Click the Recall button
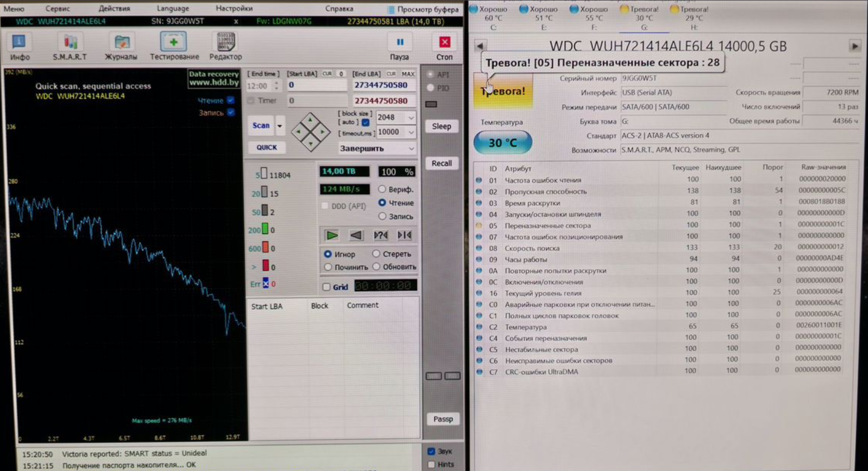This screenshot has width=868, height=471. pos(441,163)
